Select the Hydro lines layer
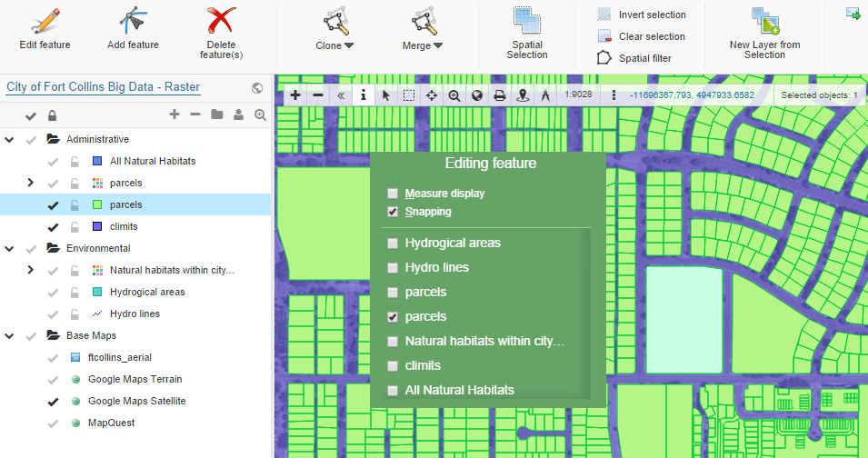The width and height of the screenshot is (868, 458). point(135,314)
